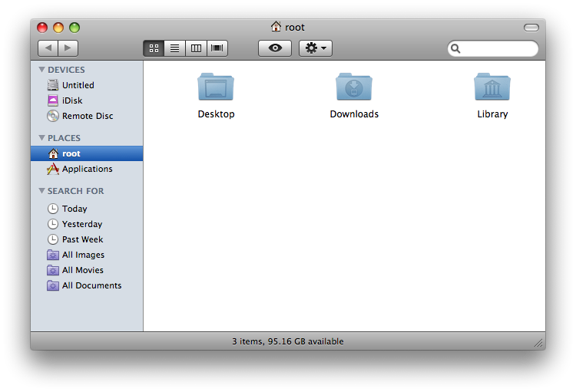The width and height of the screenshot is (576, 392).
Task: Collapse the PLACES section triangle
Action: (x=41, y=138)
